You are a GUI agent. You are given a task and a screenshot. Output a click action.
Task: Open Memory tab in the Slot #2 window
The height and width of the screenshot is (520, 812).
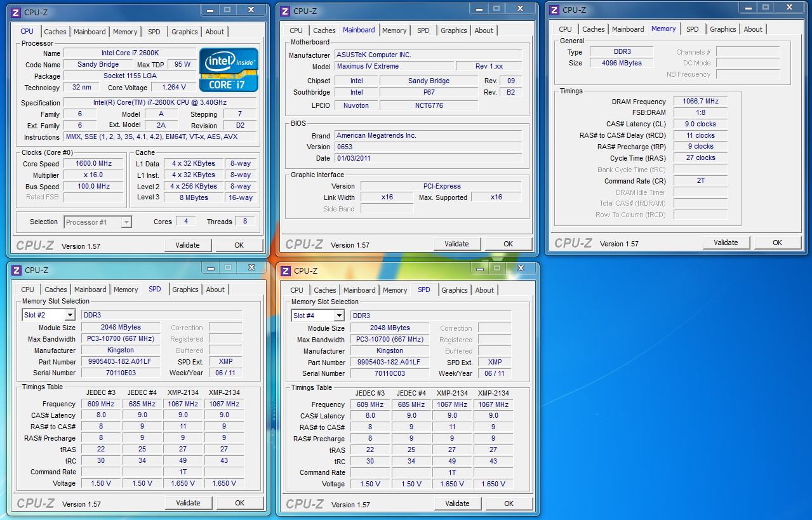point(126,290)
